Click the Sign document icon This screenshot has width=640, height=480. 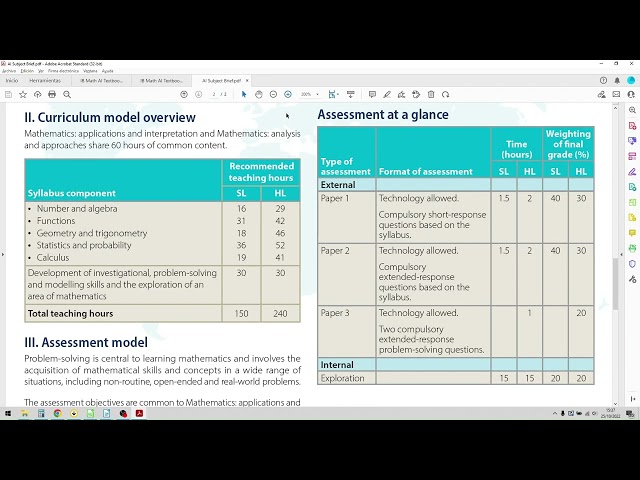point(402,95)
